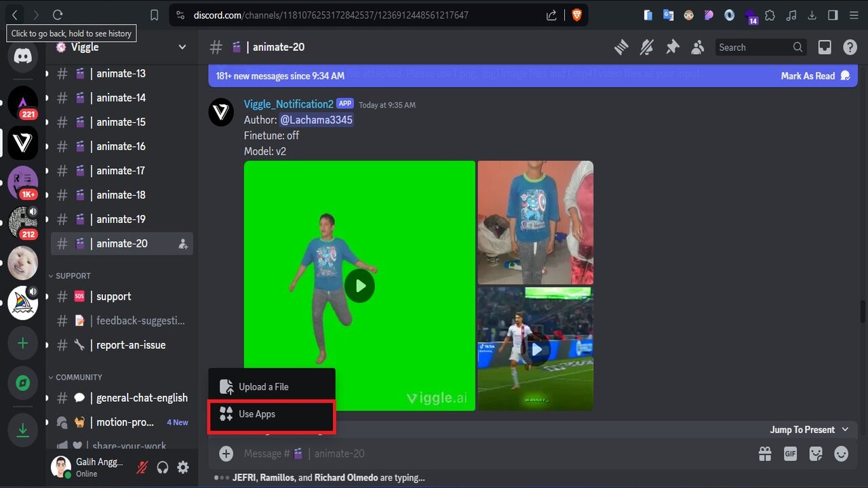The width and height of the screenshot is (868, 488).
Task: Open the emoji picker
Action: click(x=842, y=453)
